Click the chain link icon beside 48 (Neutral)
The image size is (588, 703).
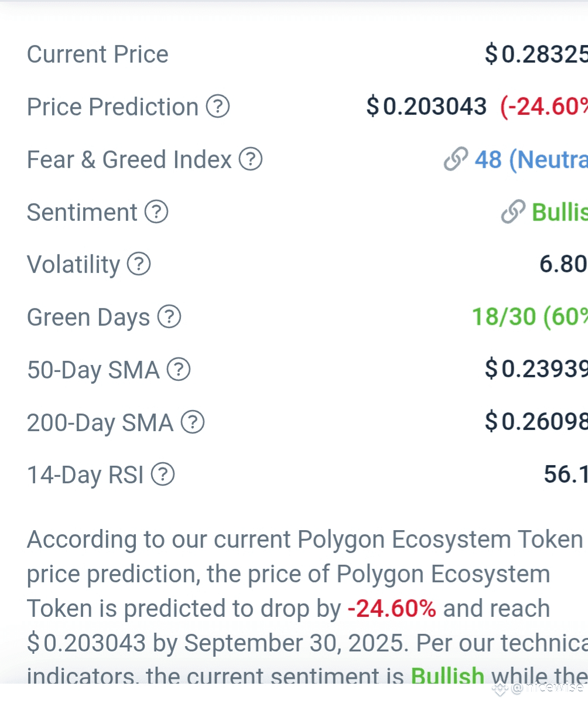coord(456,159)
